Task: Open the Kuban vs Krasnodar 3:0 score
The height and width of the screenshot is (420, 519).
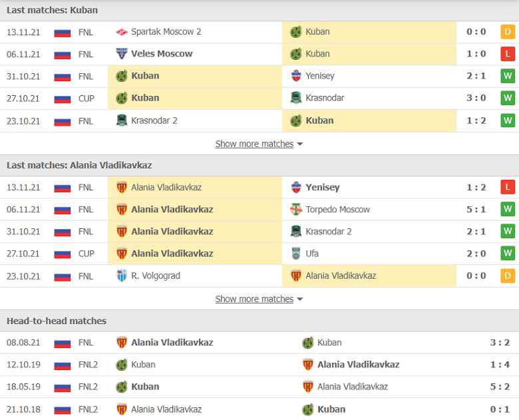Action: click(476, 98)
